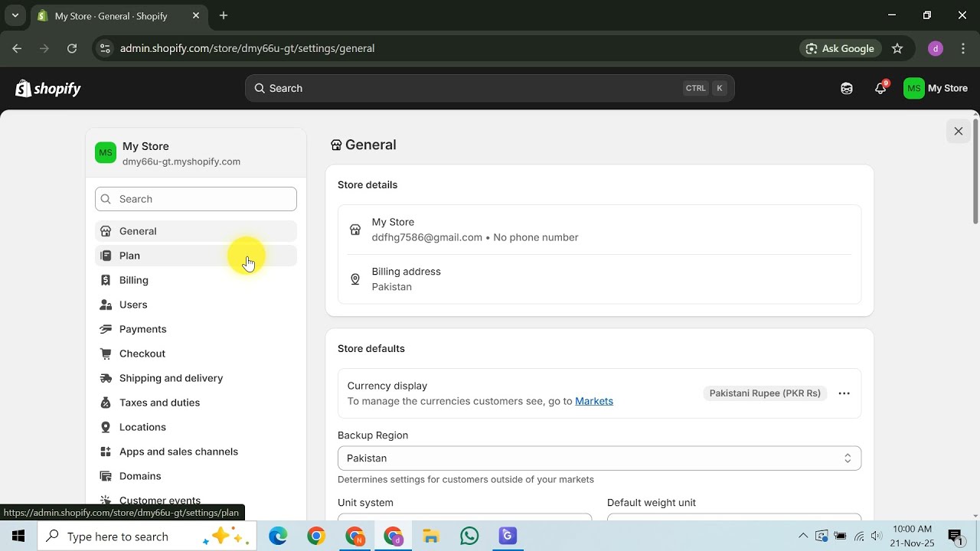The height and width of the screenshot is (551, 980).
Task: Click the Apps grid icon
Action: (x=106, y=452)
